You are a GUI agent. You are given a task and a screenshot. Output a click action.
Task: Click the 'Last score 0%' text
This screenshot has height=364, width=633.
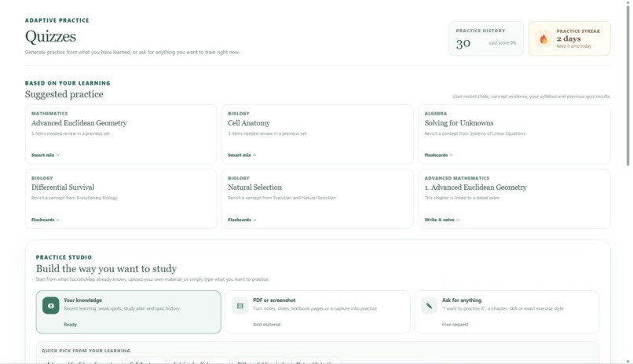click(x=503, y=42)
